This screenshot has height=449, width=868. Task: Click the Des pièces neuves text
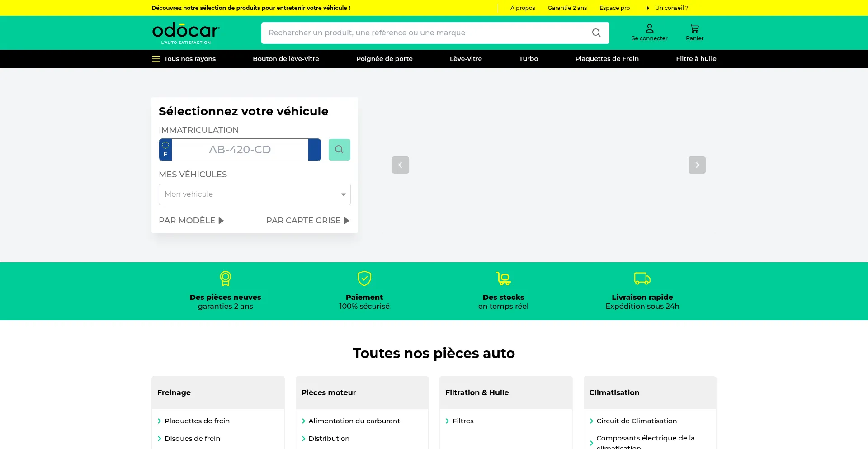(x=226, y=298)
